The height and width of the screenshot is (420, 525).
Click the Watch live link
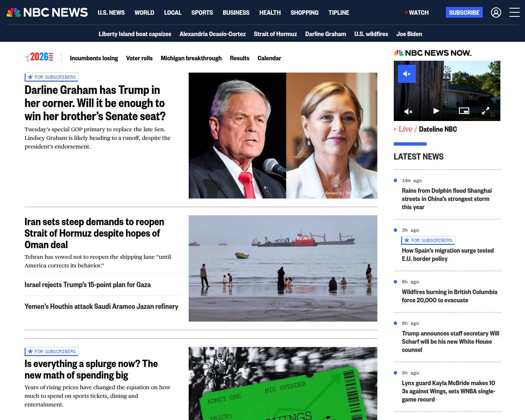417,13
